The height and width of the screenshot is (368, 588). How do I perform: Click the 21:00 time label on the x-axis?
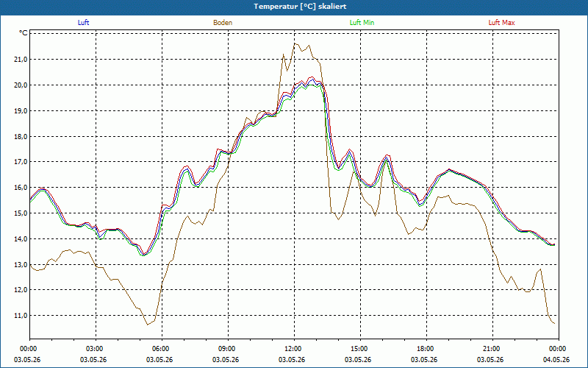coord(492,349)
